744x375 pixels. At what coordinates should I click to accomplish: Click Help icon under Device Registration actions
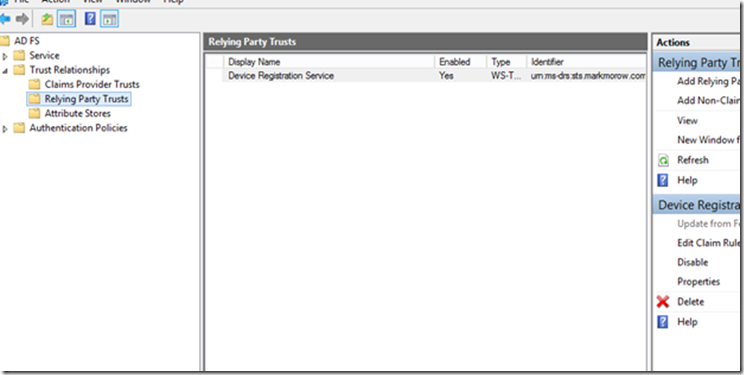[663, 322]
